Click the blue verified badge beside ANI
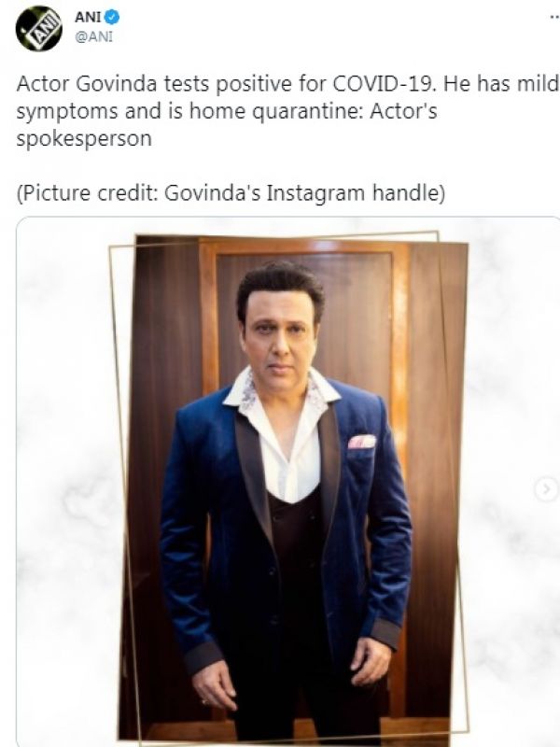Screen dimensions: 560x747 112,18
